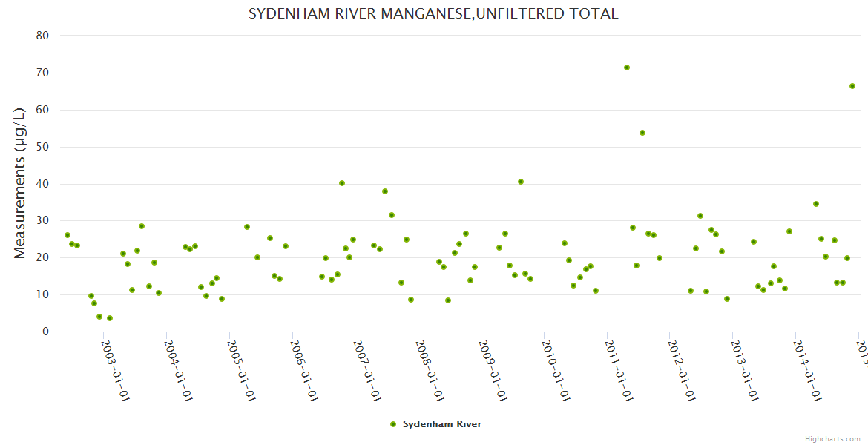The height and width of the screenshot is (445, 868).
Task: Toggle Sydenham River series via legend label
Action: [x=441, y=424]
